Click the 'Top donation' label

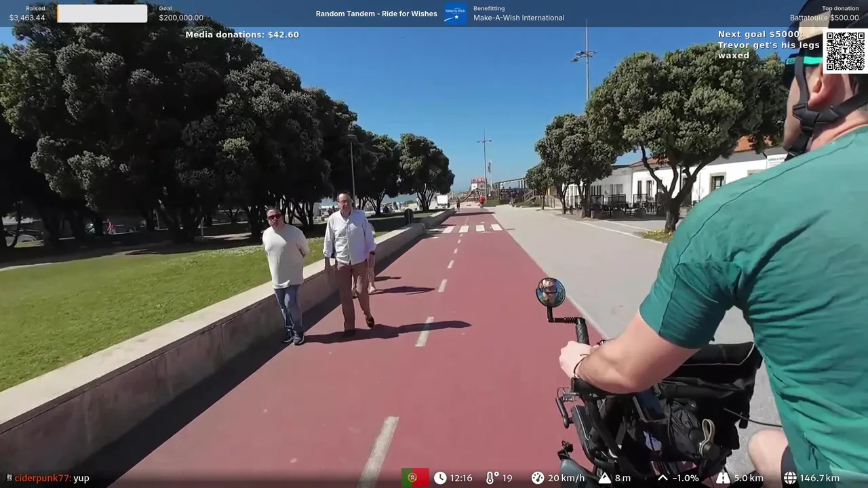[840, 9]
